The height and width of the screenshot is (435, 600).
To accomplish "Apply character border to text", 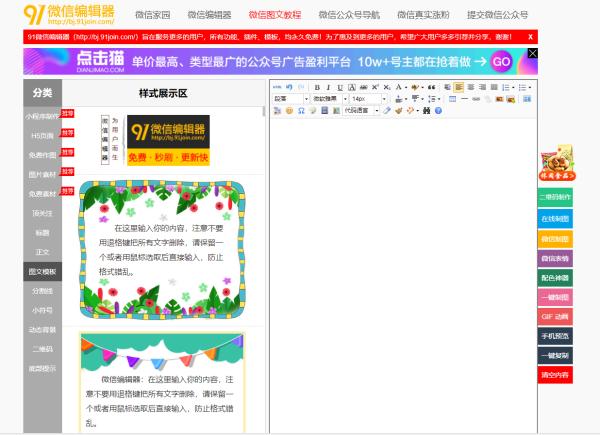I will pos(352,87).
